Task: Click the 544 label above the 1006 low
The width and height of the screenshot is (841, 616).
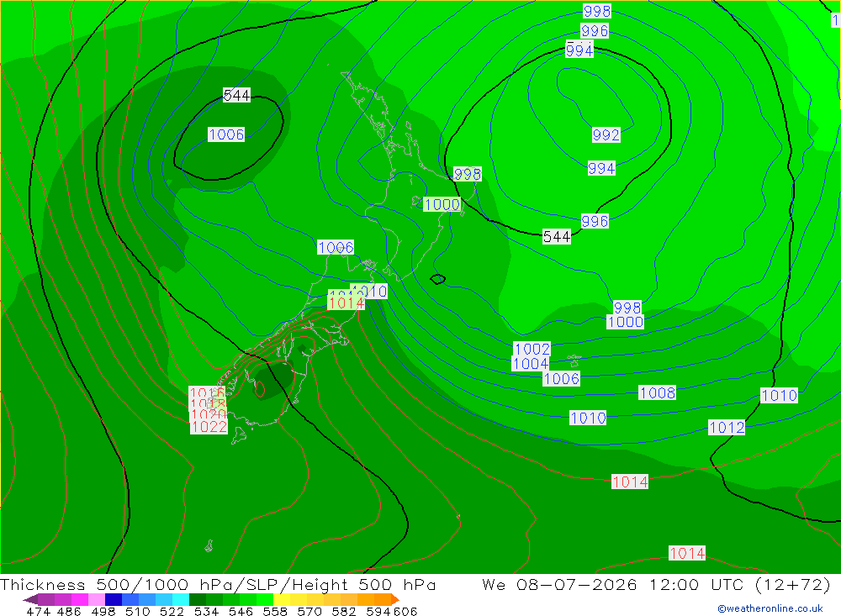Action: pyautogui.click(x=236, y=96)
